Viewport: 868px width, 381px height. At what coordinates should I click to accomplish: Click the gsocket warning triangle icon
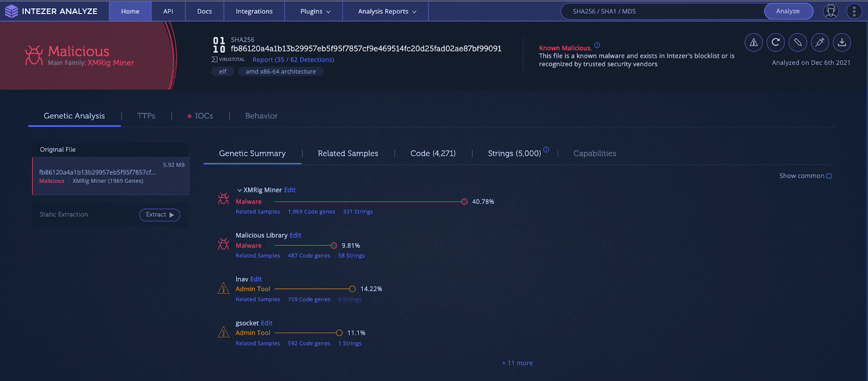click(224, 332)
